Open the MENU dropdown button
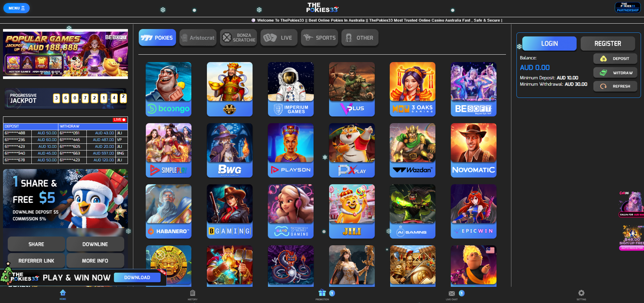The image size is (644, 303). point(16,8)
